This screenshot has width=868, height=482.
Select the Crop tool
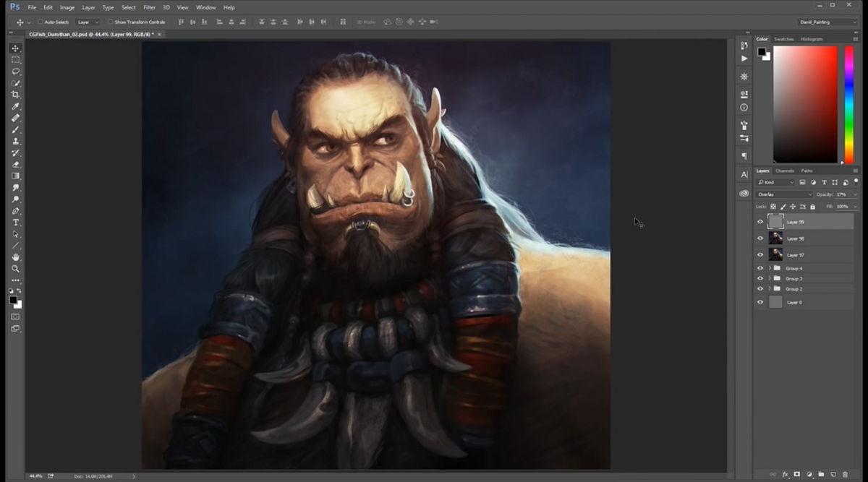(x=16, y=95)
